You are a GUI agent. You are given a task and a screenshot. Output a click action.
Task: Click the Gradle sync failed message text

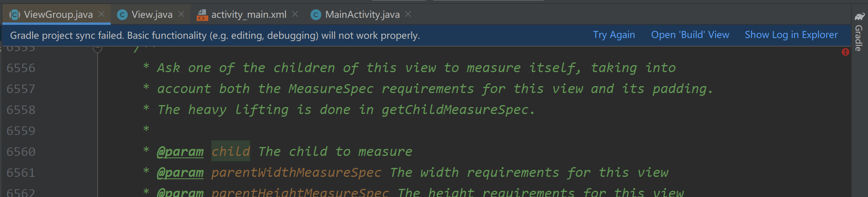pyautogui.click(x=215, y=35)
